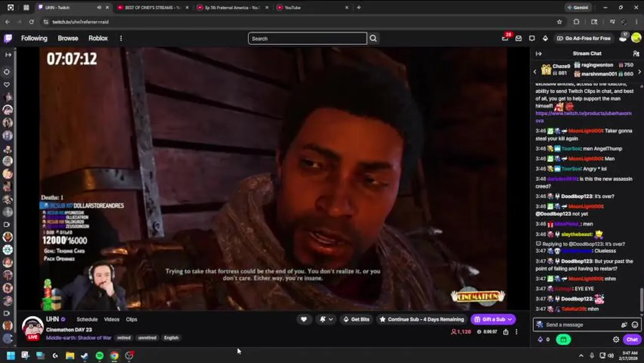This screenshot has height=363, width=644.
Task: Click the 'retired' stream tag
Action: pyautogui.click(x=123, y=338)
